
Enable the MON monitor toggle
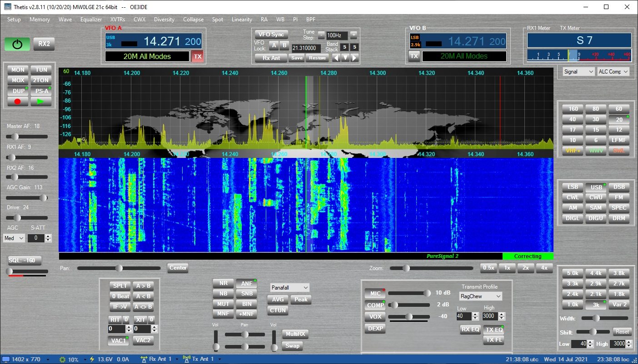(18, 70)
